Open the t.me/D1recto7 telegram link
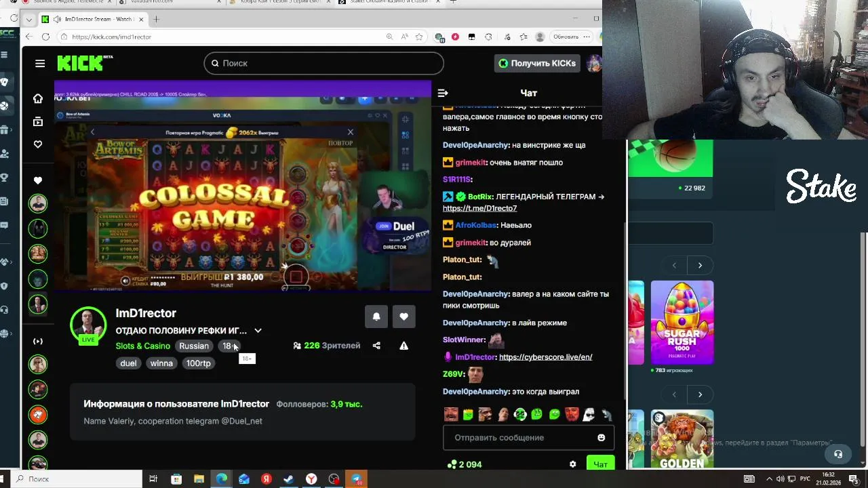 (x=479, y=208)
